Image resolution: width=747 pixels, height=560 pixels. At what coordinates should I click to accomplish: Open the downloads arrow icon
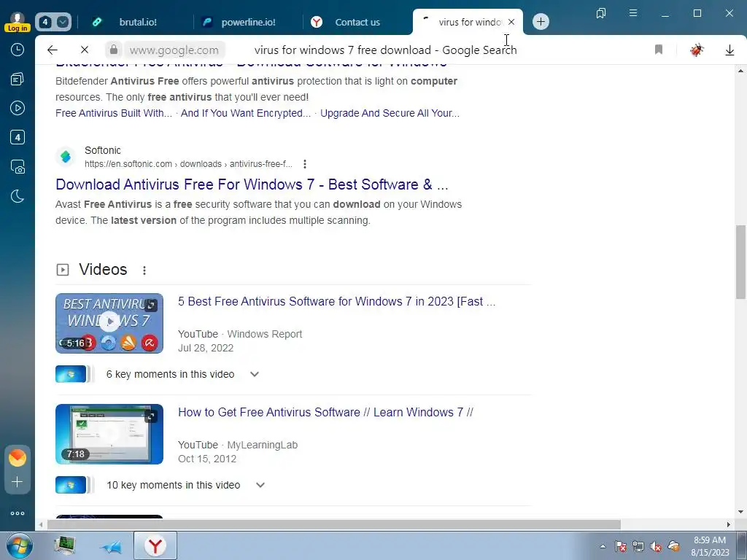[x=729, y=50]
